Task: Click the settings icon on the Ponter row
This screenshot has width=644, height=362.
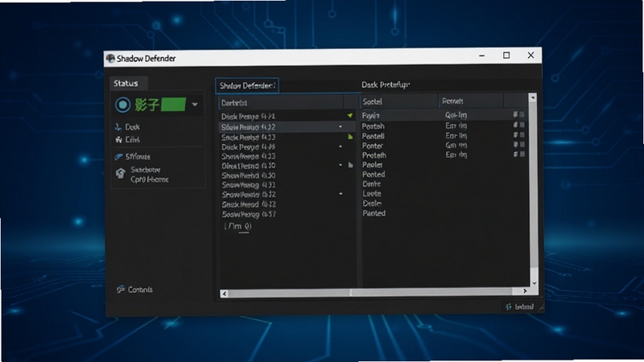Action: coord(515,145)
